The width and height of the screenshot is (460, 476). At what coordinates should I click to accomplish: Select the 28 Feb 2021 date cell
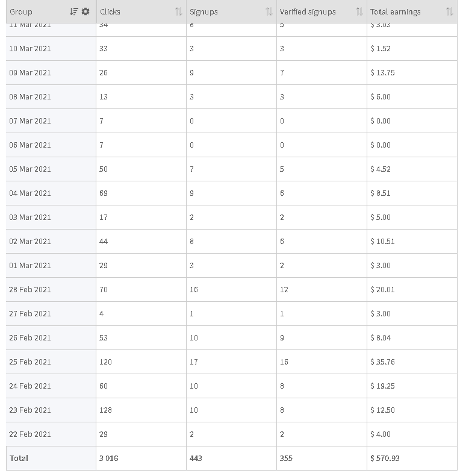[51, 290]
